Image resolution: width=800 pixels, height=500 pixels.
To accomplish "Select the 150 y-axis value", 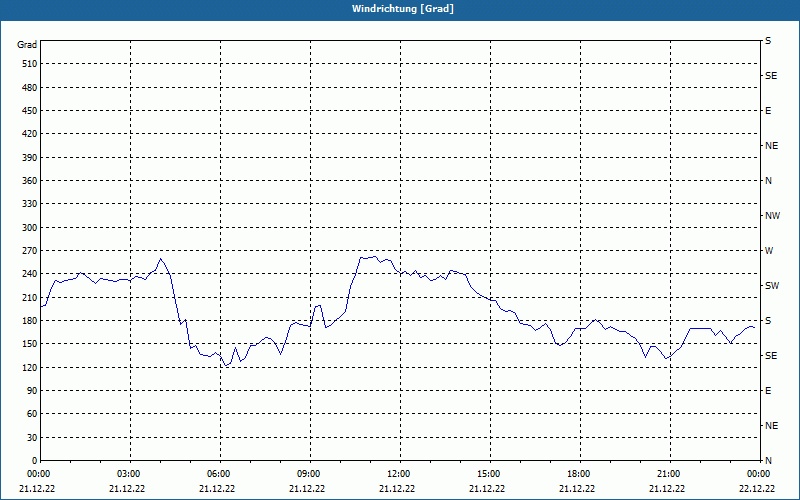I will (x=30, y=343).
